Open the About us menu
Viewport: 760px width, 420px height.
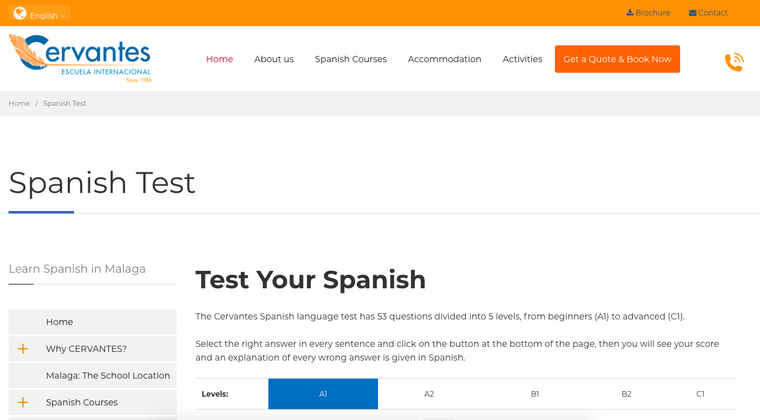[274, 59]
